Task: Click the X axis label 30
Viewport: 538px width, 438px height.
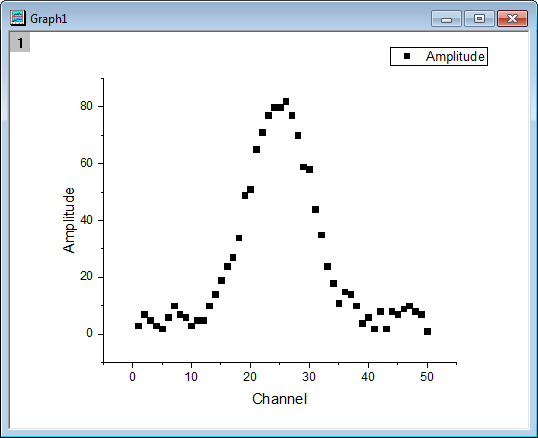Action: click(x=309, y=377)
